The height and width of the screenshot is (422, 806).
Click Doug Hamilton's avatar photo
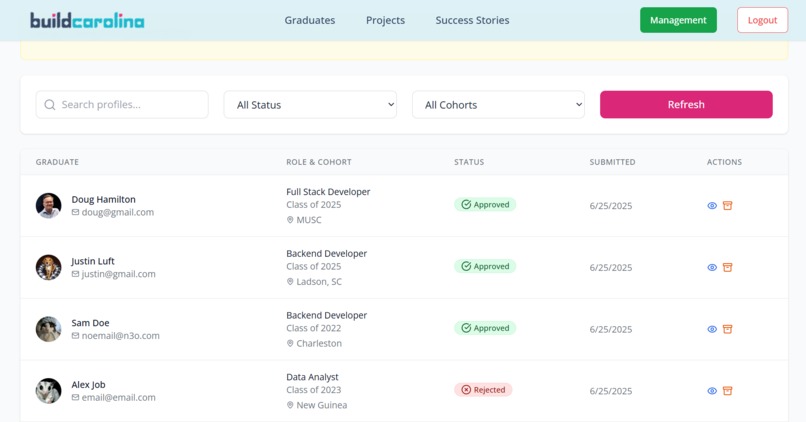tap(48, 206)
